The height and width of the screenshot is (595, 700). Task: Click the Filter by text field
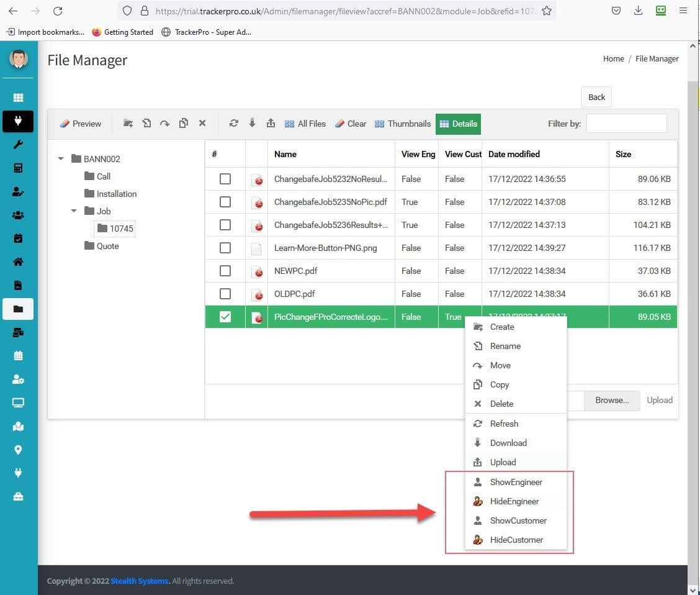626,124
